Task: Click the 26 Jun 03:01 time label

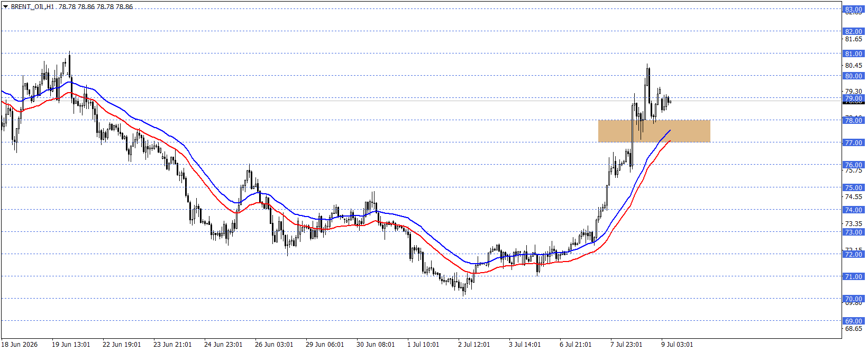Action: pos(274,344)
